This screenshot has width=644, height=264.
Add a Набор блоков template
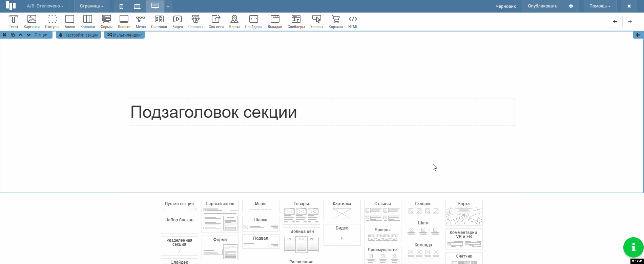179,225
